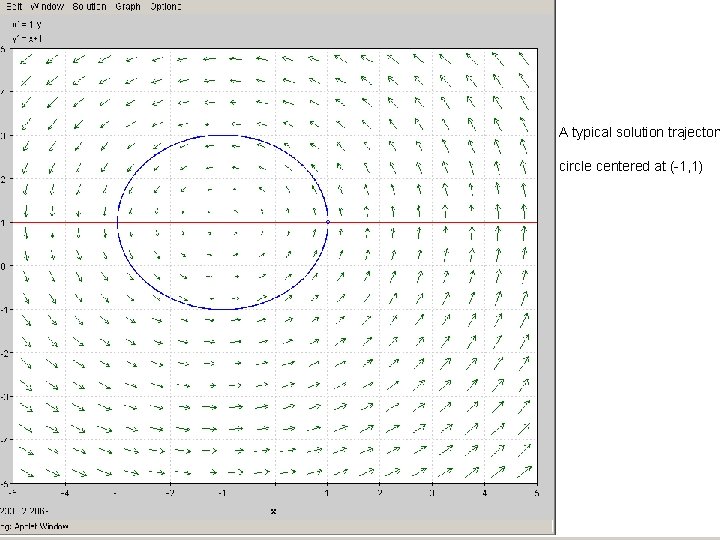Viewport: 720px width, 540px height.
Task: Click the x-axis label x below the plot
Action: (274, 511)
